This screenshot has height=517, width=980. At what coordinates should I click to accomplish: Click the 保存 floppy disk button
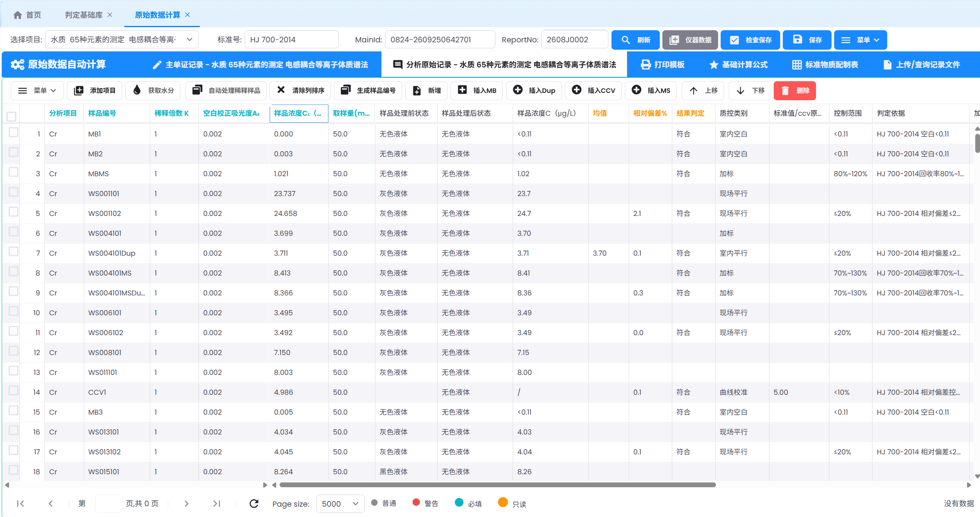[807, 40]
